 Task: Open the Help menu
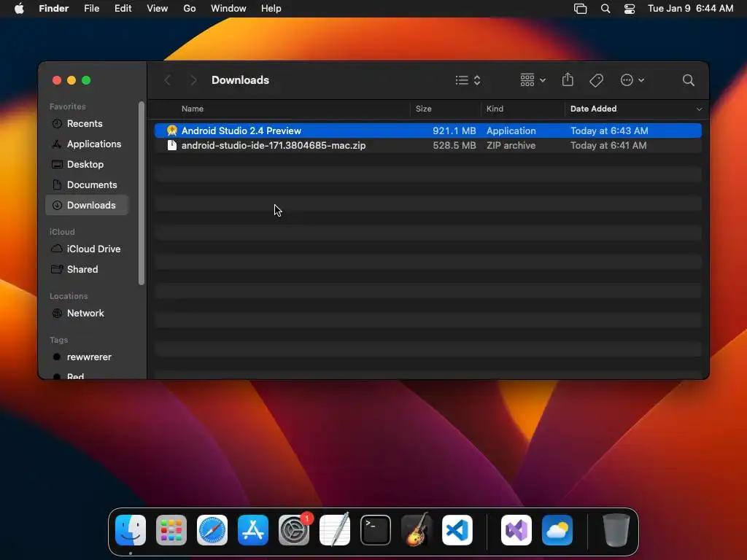(271, 9)
